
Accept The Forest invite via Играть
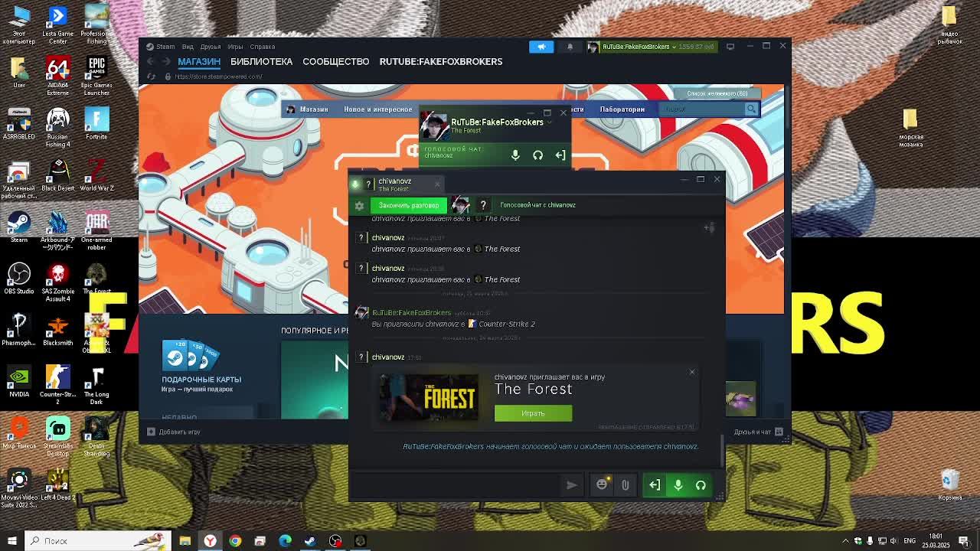coord(533,413)
